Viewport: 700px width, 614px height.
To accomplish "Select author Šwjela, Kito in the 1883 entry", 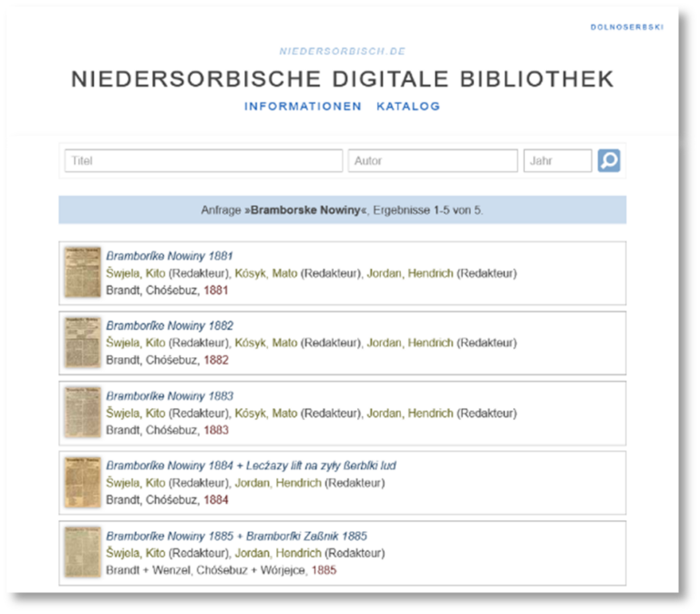I will coord(135,413).
